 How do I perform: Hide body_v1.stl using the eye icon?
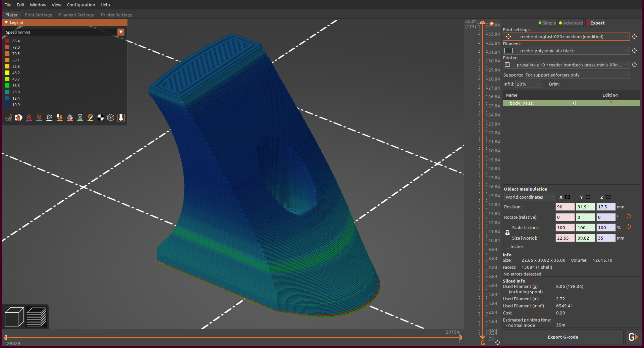pyautogui.click(x=575, y=103)
